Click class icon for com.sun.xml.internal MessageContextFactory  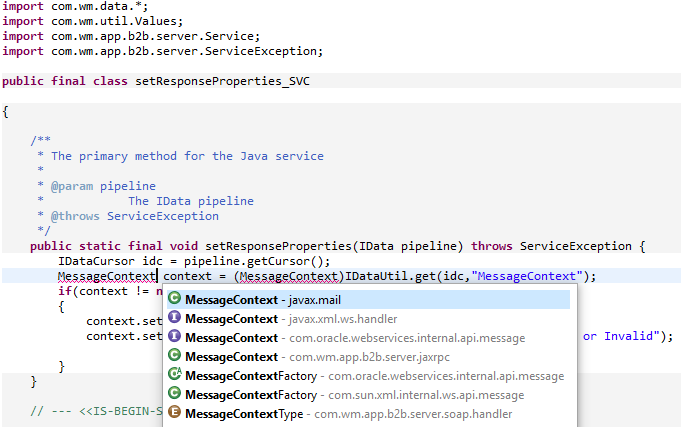[x=174, y=394]
